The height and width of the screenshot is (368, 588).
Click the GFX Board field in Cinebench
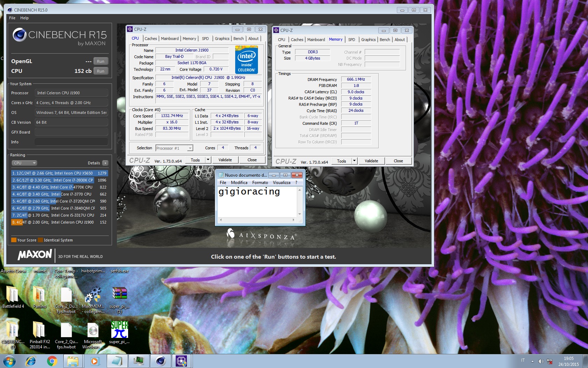tap(71, 132)
